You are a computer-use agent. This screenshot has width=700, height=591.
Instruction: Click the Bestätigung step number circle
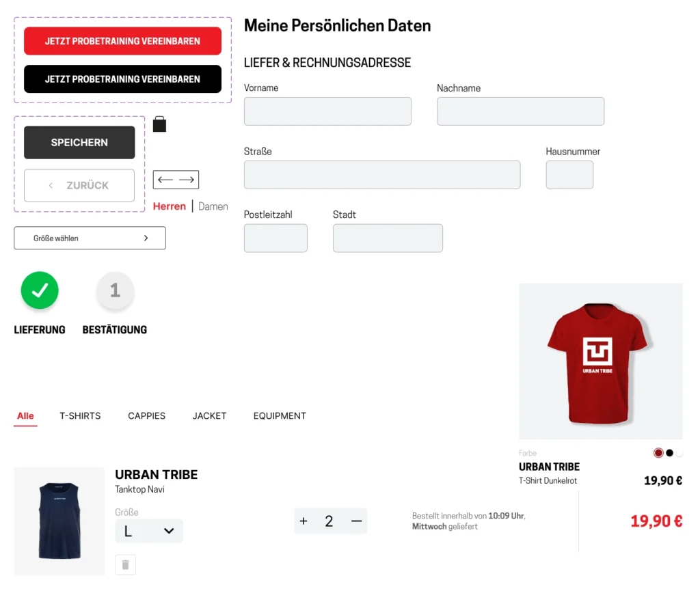[115, 290]
